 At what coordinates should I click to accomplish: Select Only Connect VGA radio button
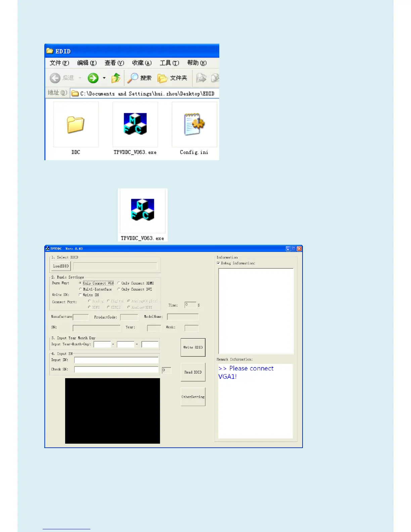[80, 283]
